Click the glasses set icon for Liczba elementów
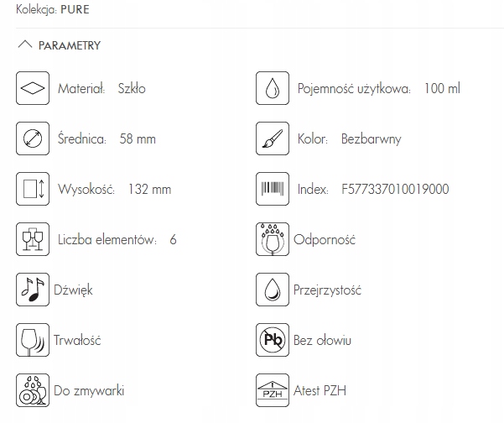 point(32,239)
